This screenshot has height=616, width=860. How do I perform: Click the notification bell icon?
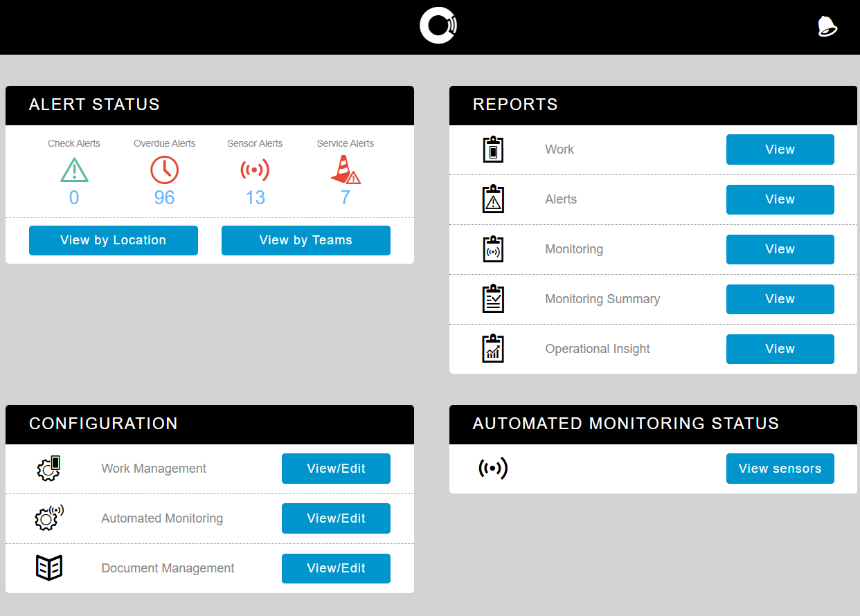coord(827,26)
